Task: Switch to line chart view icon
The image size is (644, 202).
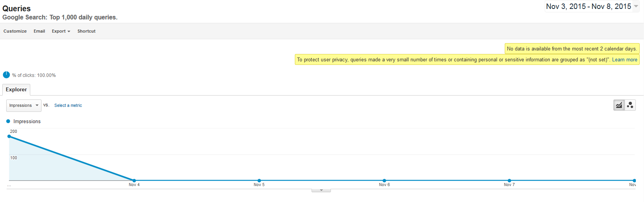Action: tap(619, 105)
